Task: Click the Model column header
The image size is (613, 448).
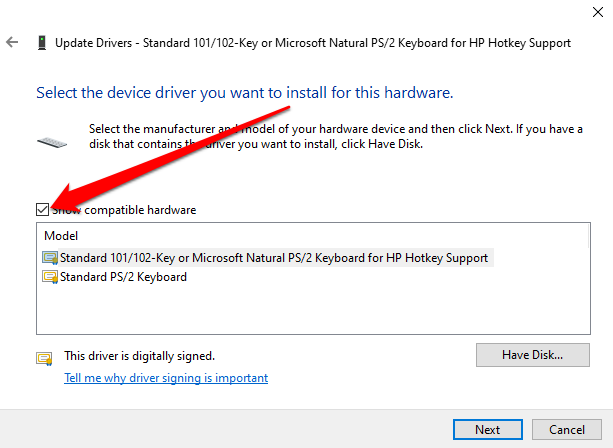Action: tap(60, 235)
